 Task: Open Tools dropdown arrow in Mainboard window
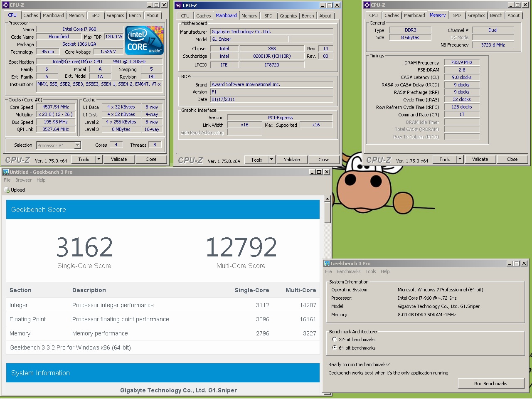tap(271, 160)
